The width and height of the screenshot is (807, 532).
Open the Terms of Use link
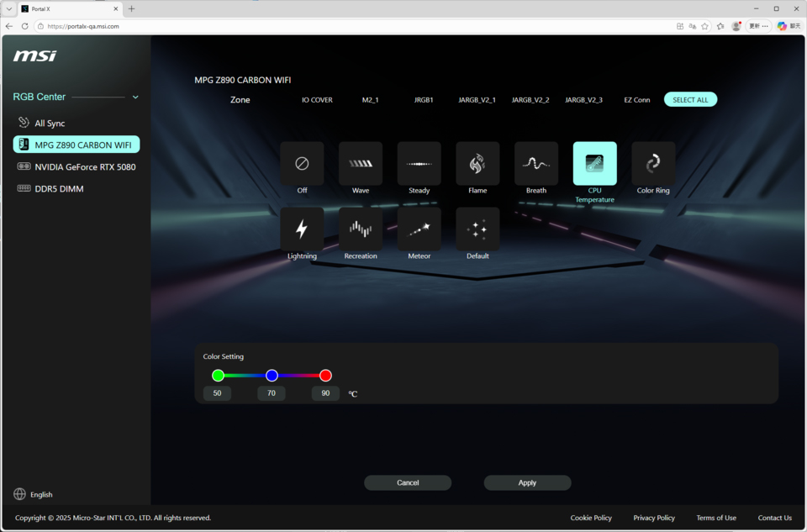716,518
